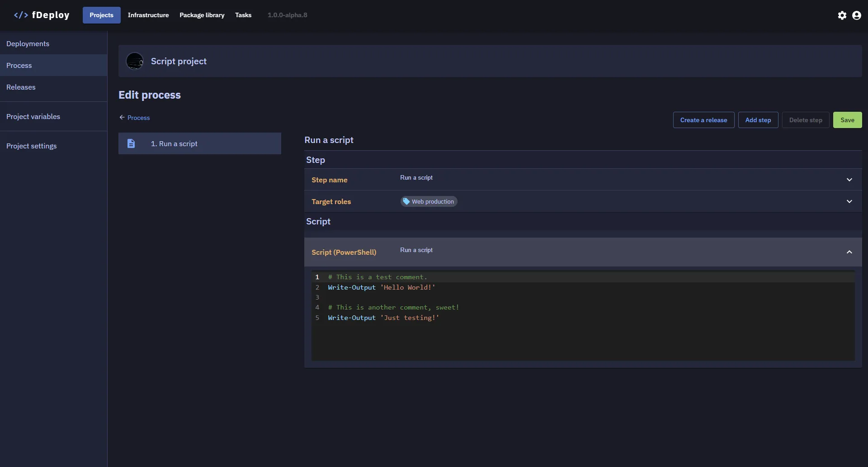Screen dimensions: 868x467
Task: Click the Add step button
Action: [758, 120]
